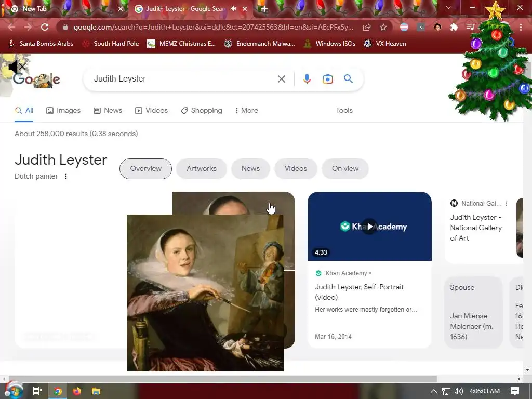532x399 pixels.
Task: Open more options next to Dutch painter
Action: click(x=66, y=176)
